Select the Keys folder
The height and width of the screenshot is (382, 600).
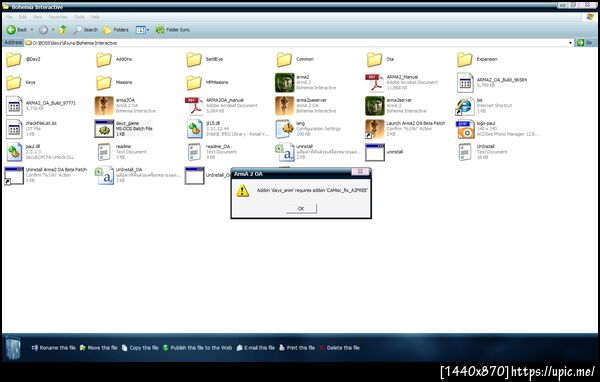tap(21, 82)
